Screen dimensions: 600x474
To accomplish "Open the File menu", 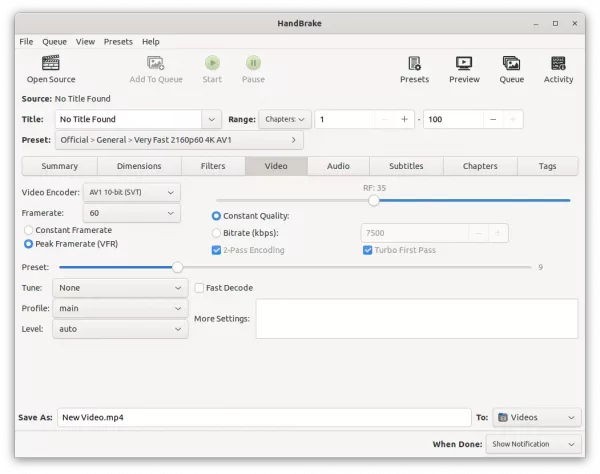I will tap(26, 42).
